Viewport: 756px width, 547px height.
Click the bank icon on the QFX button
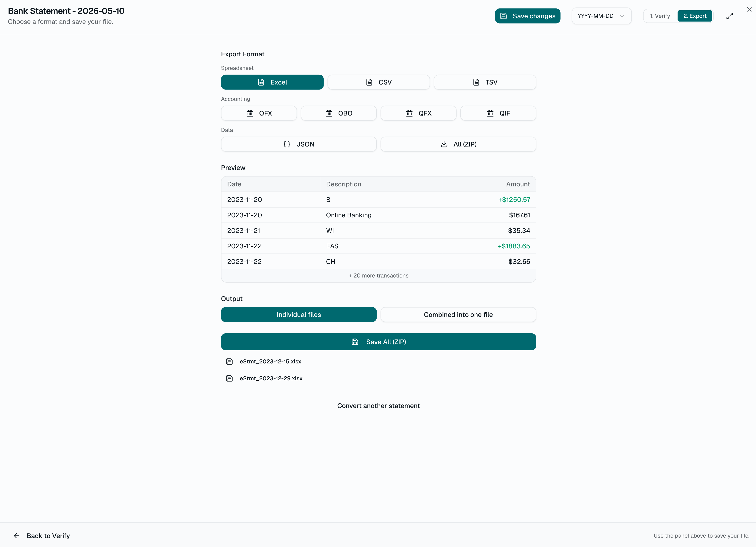[409, 113]
